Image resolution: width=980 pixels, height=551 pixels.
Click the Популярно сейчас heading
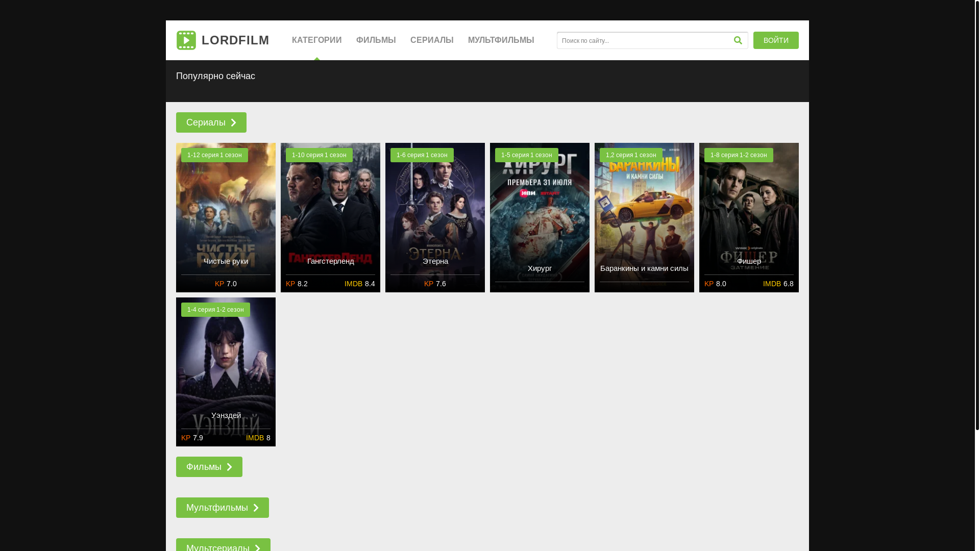point(215,76)
